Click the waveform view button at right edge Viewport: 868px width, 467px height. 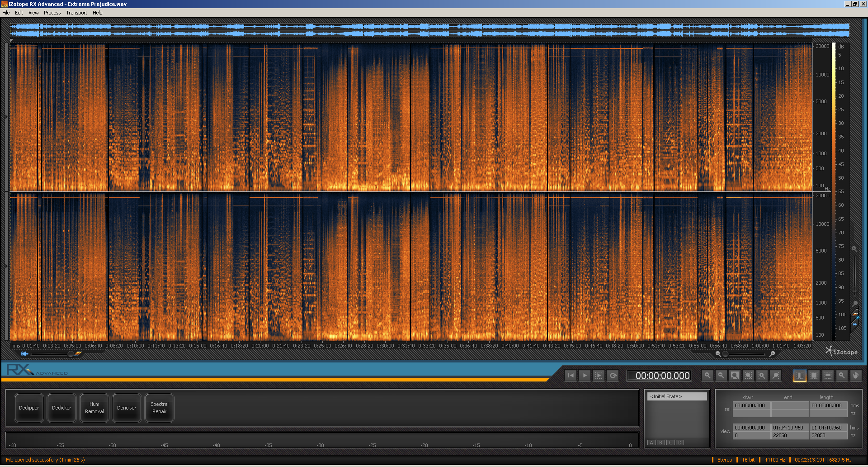[854, 324]
